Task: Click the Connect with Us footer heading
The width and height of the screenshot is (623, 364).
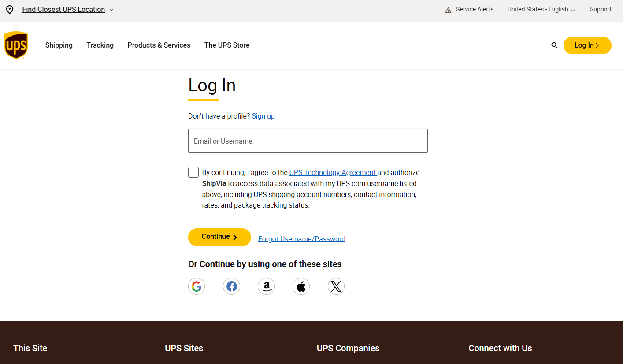Action: [x=500, y=348]
